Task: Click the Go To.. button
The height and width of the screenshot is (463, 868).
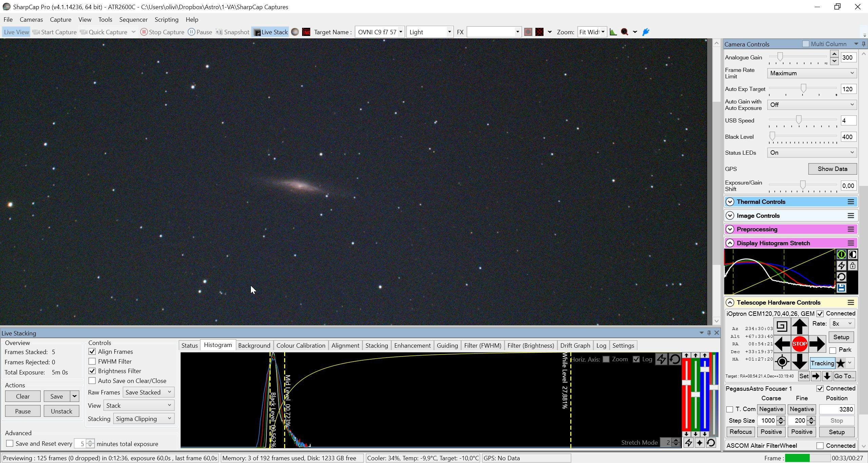Action: tap(844, 376)
